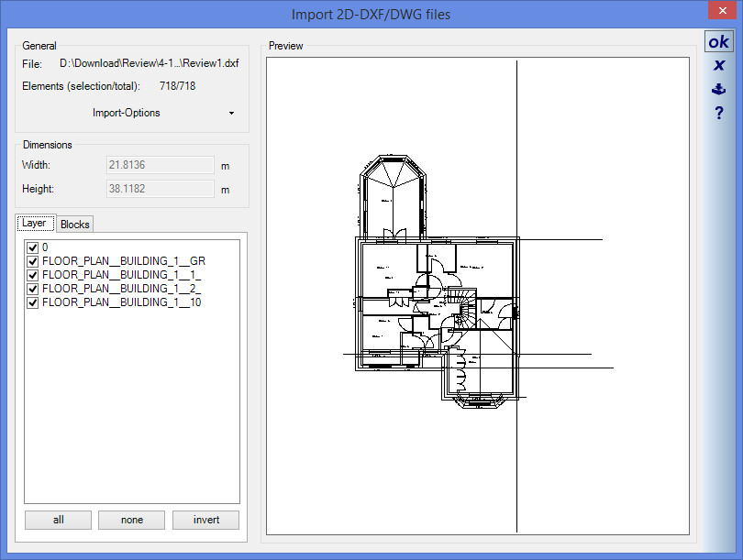Select FLOOR_PLAN__BUILDING_1__1_ layer name
The width and height of the screenshot is (743, 560).
[122, 275]
